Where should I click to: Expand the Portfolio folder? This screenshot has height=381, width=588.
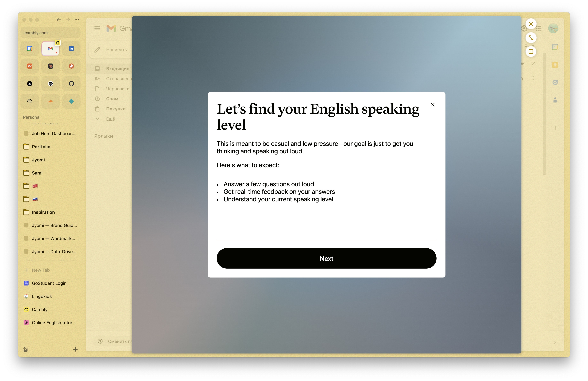41,147
